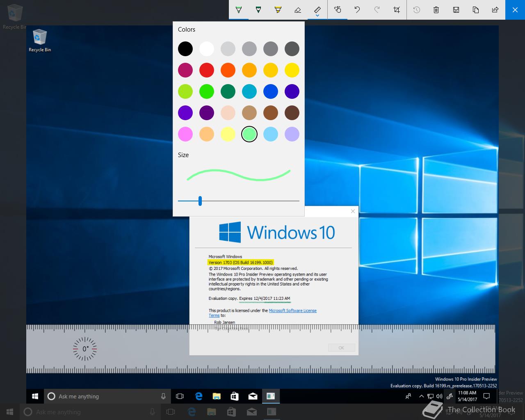Share the sketch
The height and width of the screenshot is (420, 525).
tap(495, 10)
